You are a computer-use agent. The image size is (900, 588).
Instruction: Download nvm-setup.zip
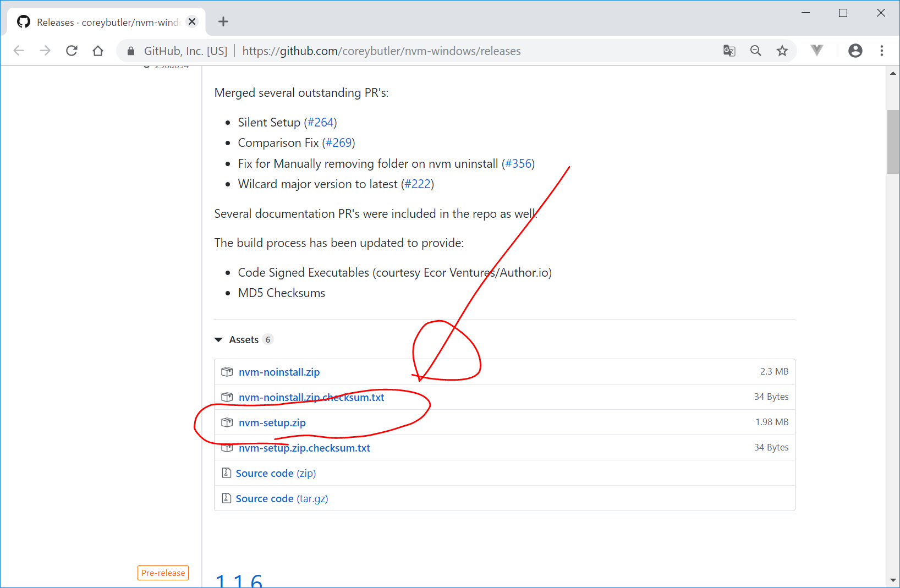pyautogui.click(x=272, y=422)
